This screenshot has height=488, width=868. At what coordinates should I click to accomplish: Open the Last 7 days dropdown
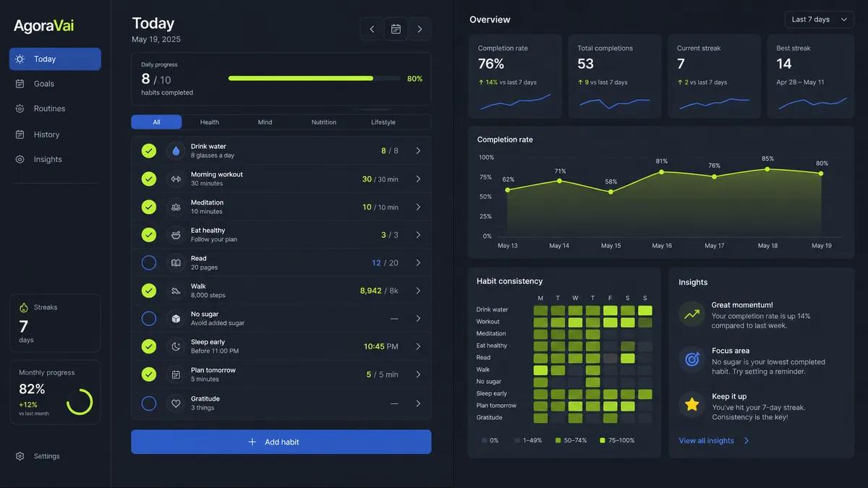820,20
